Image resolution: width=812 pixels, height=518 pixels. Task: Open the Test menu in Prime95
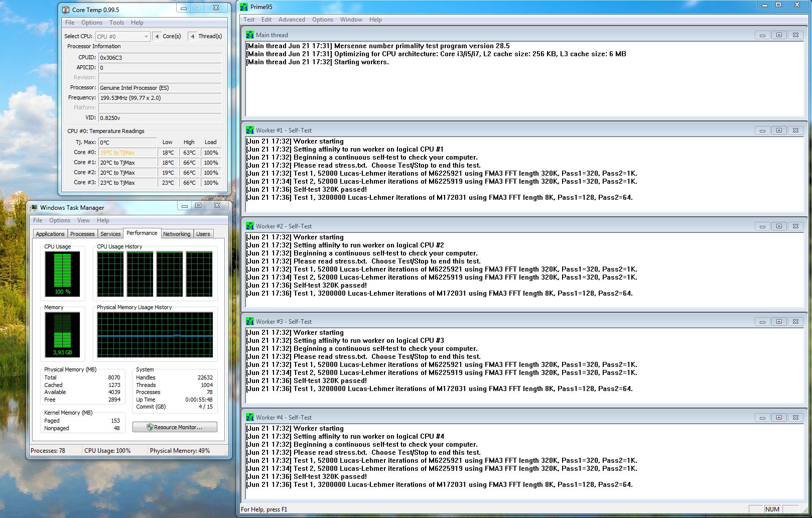[249, 20]
